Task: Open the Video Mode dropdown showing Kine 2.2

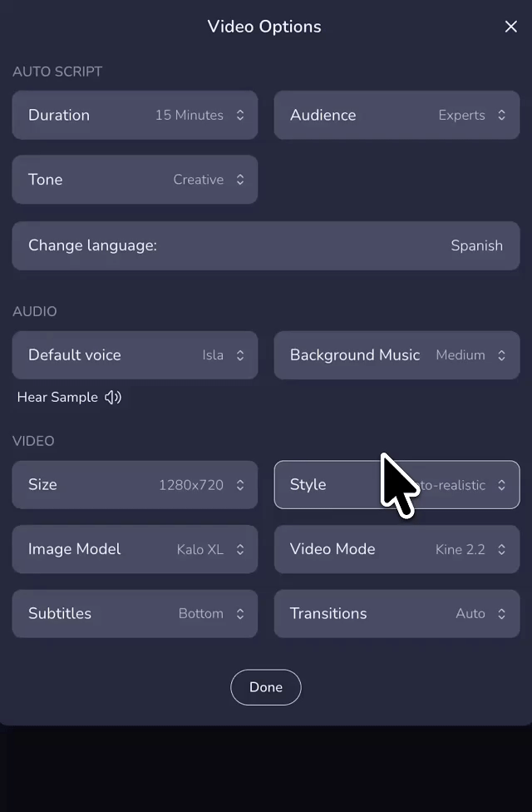Action: 397,549
